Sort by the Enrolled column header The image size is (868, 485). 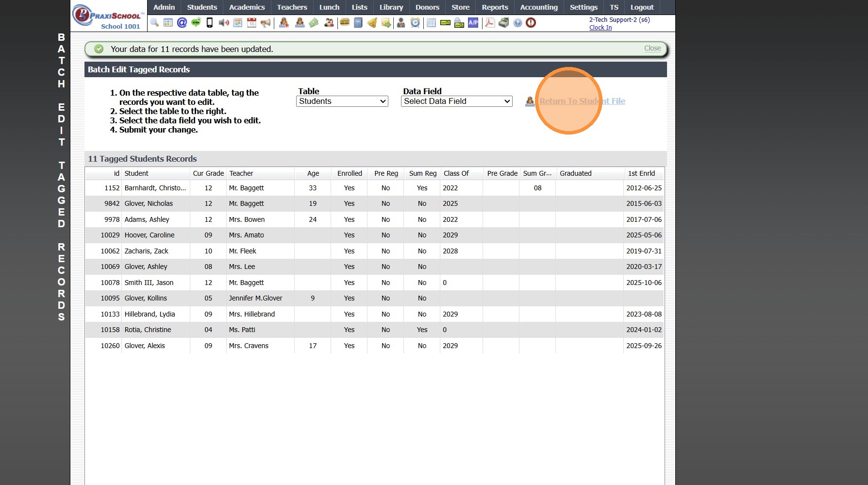point(350,173)
